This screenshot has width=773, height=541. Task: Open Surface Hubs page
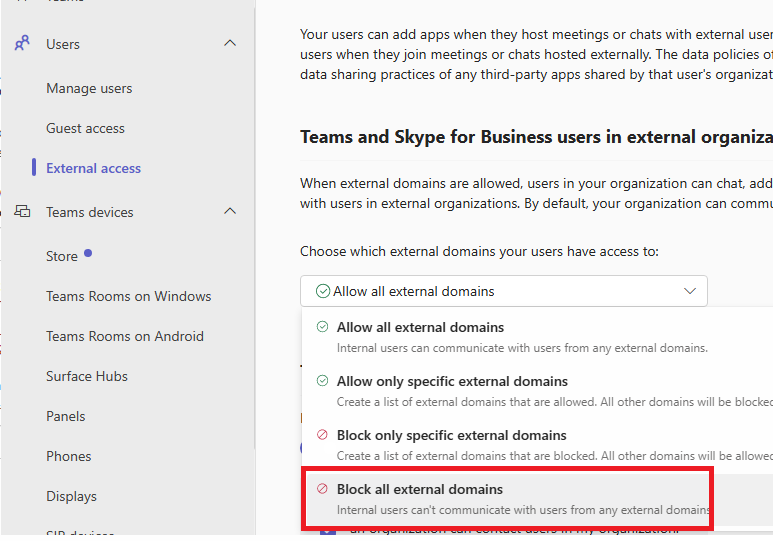pos(87,376)
